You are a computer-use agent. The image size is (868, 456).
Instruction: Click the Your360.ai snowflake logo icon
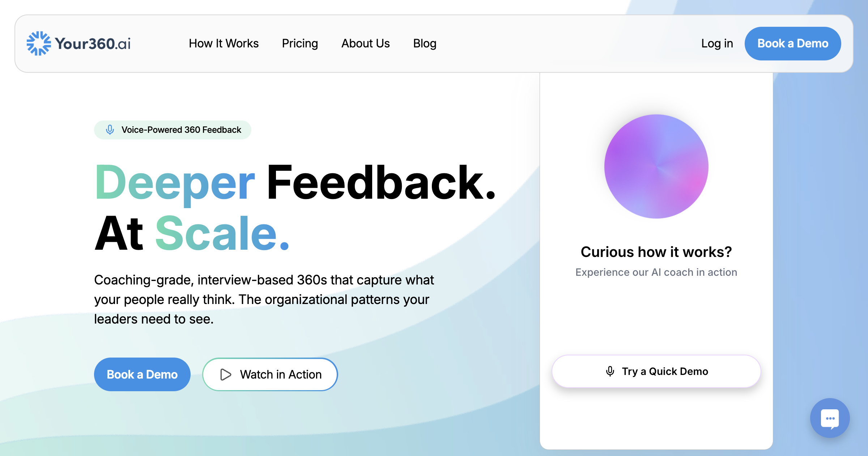point(39,43)
